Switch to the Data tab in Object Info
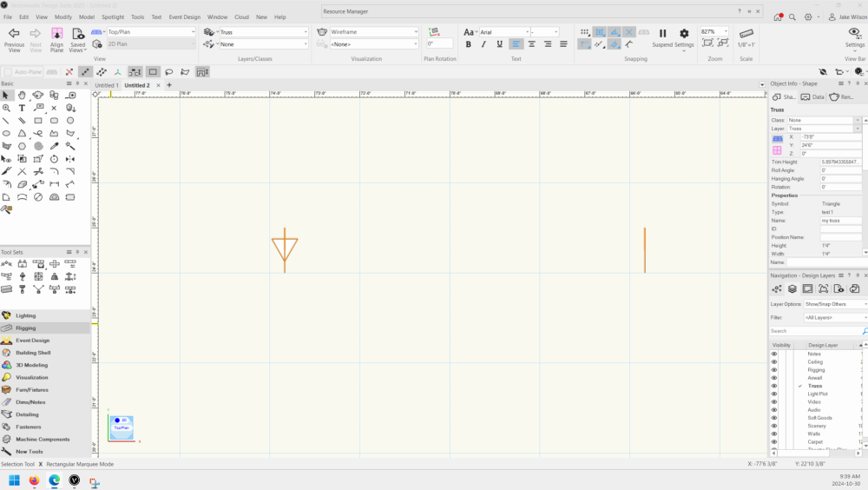Viewport: 868px width, 490px height. coord(813,97)
